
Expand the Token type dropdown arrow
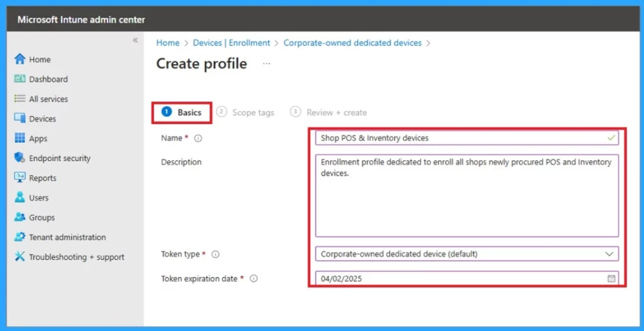609,254
